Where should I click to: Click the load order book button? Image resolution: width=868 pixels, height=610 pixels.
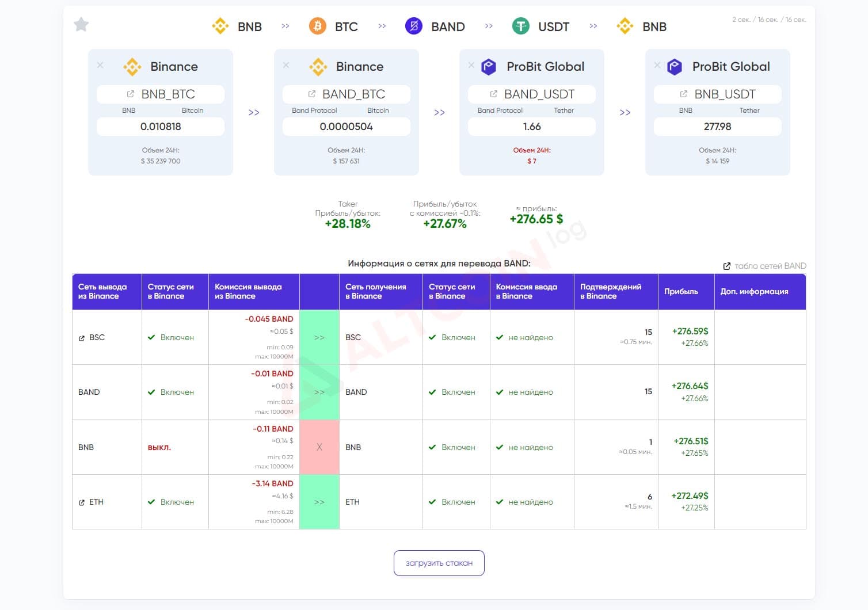click(439, 563)
